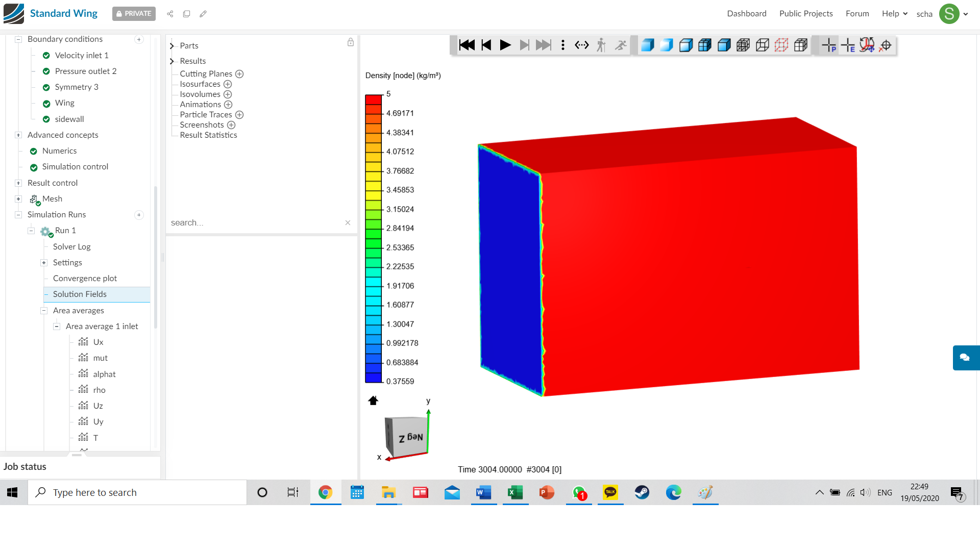Open the chat support widget
This screenshot has width=980, height=551.
[x=965, y=358]
